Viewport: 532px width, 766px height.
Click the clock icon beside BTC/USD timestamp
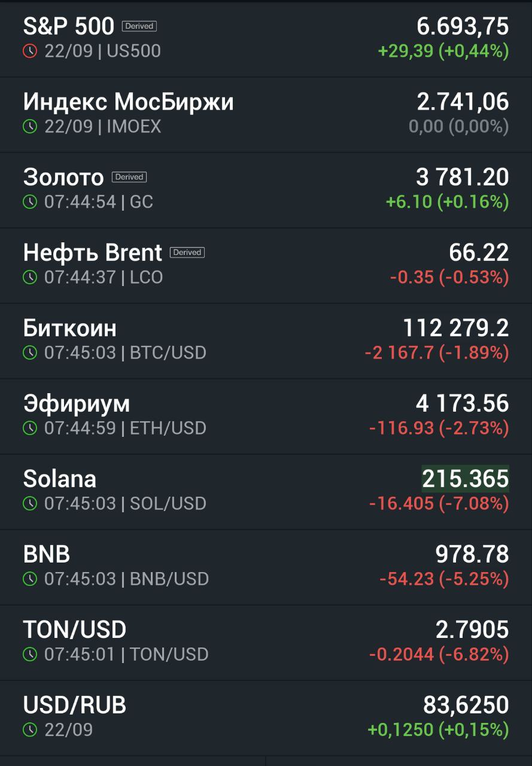30,353
